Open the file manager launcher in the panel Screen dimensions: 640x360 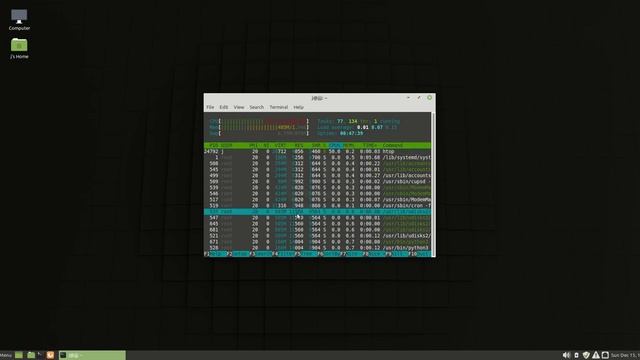[x=31, y=355]
